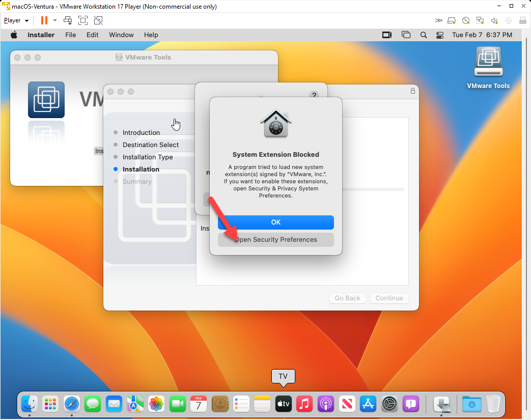Enter full screen mode from VMware toolbar
The width and height of the screenshot is (531, 420).
pos(83,20)
